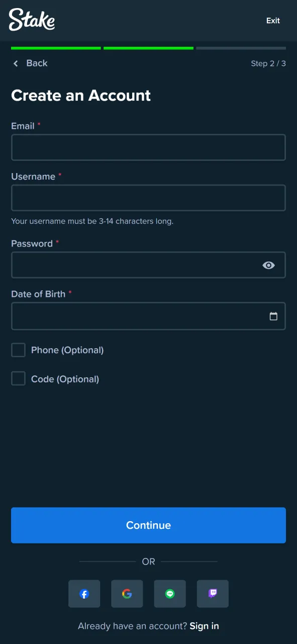Click the Username input field
Viewport: 297px width, 644px height.
[x=148, y=198]
